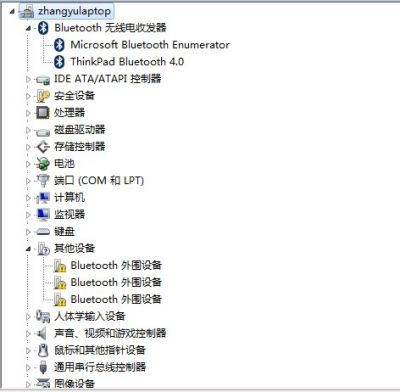Expand the 端口 (COM 和 LPT) node

coord(28,181)
